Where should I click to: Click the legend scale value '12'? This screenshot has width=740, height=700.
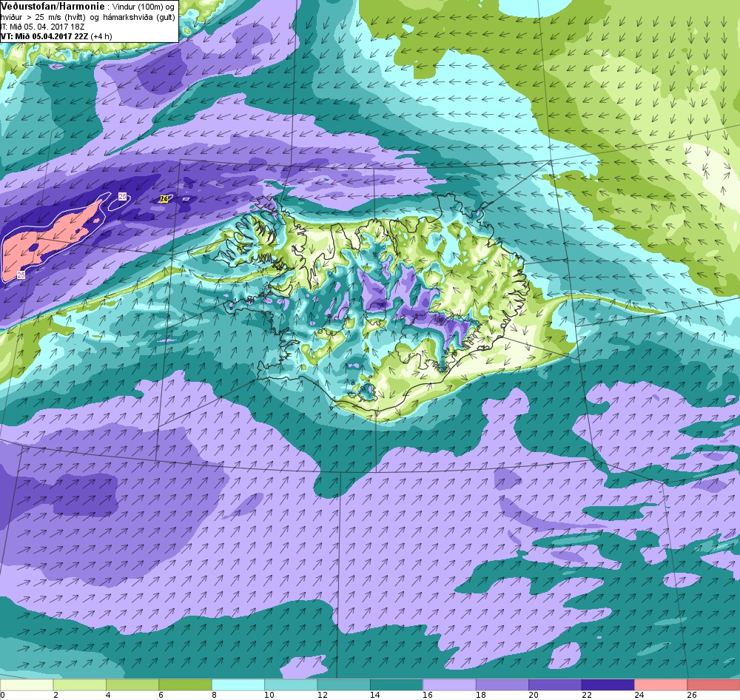(322, 695)
